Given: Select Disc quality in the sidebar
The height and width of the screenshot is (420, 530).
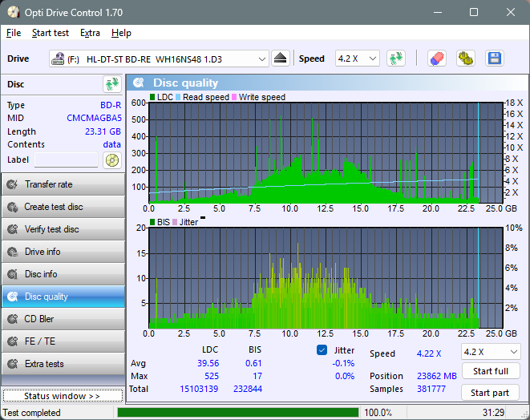Looking at the screenshot, I should [63, 297].
